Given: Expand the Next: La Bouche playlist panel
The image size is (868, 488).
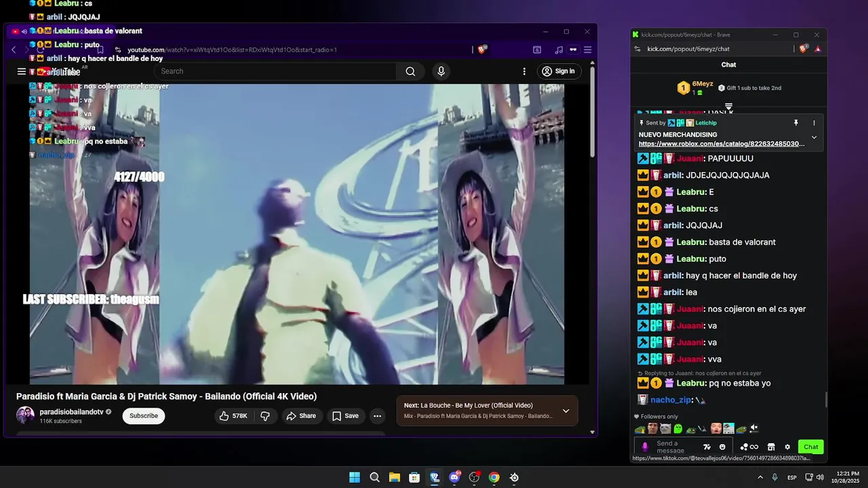Looking at the screenshot, I should [x=566, y=411].
